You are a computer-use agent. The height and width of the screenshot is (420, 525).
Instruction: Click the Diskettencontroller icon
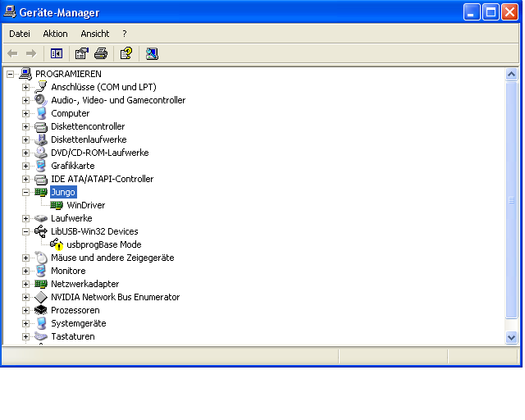pyautogui.click(x=41, y=126)
